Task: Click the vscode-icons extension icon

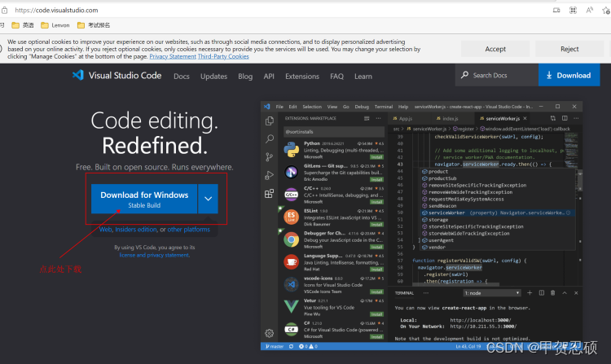Action: pos(291,284)
